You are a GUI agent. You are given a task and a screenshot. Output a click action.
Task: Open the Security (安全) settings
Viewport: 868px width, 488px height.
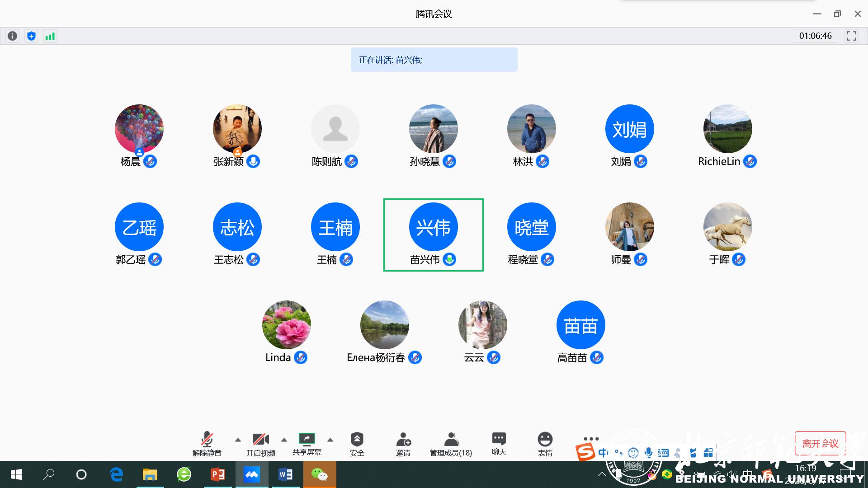[357, 444]
